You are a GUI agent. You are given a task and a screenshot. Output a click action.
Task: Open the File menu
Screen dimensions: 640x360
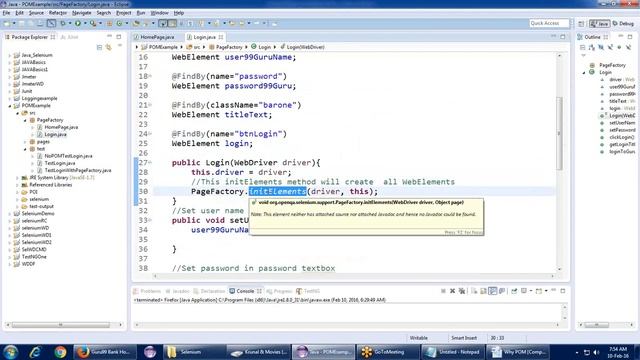(x=6, y=13)
